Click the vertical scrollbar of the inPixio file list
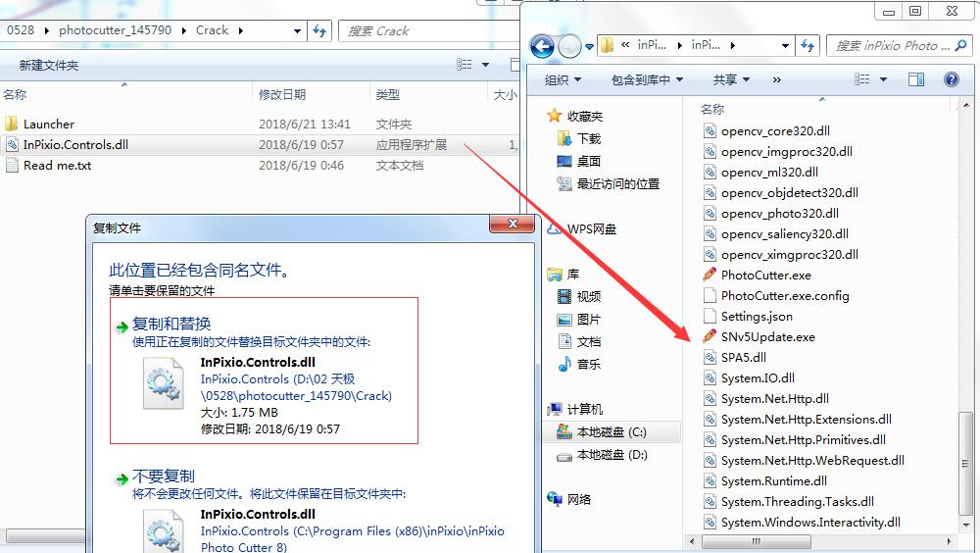 [965, 462]
